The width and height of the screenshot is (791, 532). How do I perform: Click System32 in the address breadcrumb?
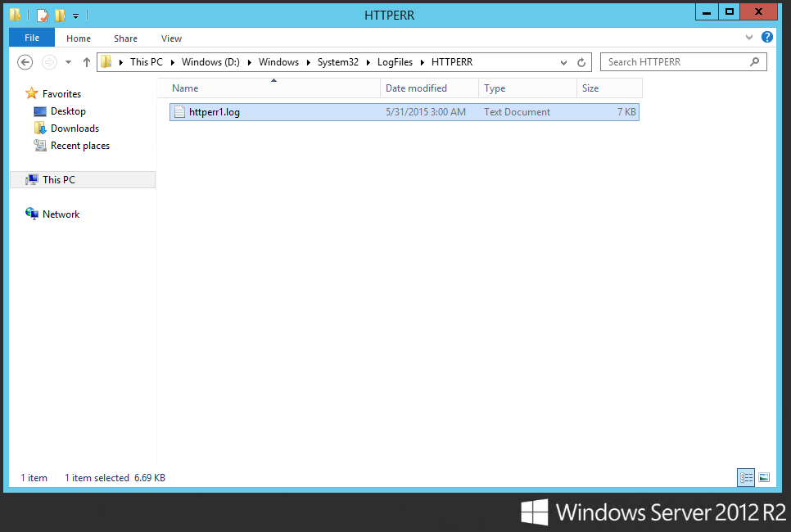coord(337,62)
